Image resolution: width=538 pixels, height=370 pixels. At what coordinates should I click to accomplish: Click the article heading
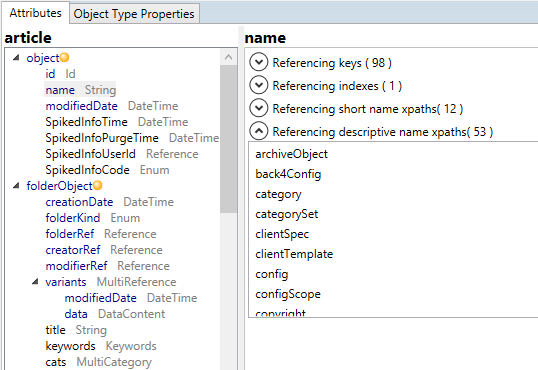[28, 37]
